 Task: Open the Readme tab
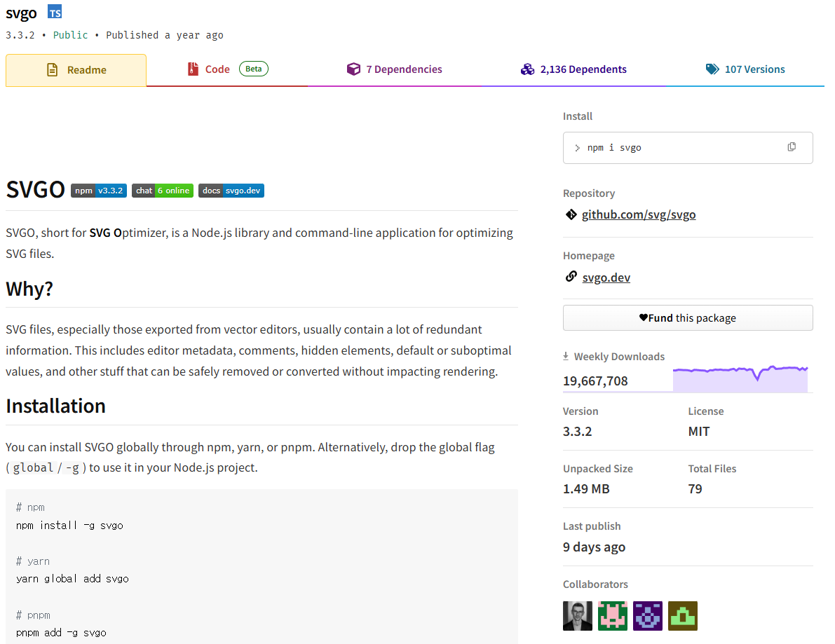(x=76, y=70)
